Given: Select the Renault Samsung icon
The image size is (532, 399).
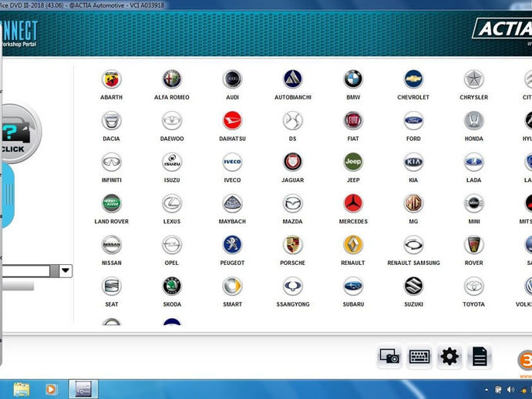Looking at the screenshot, I should pyautogui.click(x=413, y=245).
